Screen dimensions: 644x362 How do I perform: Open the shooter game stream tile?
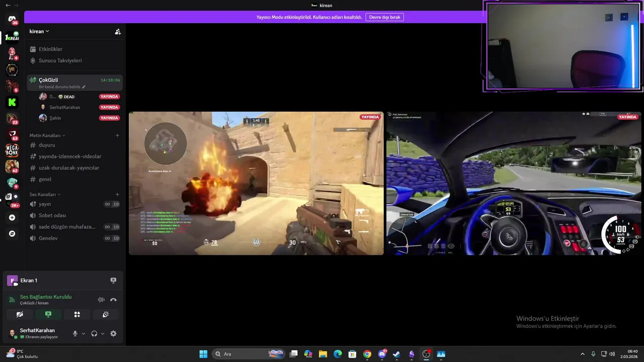tap(256, 183)
